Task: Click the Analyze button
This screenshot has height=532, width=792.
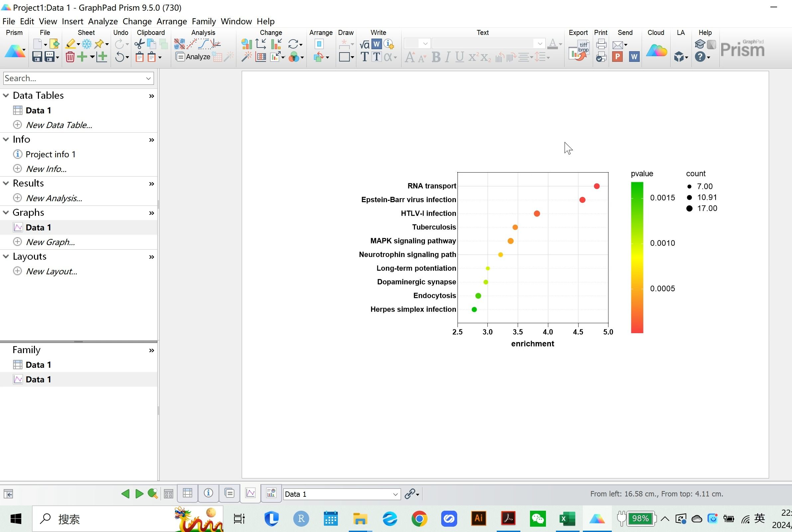Action: pyautogui.click(x=193, y=57)
